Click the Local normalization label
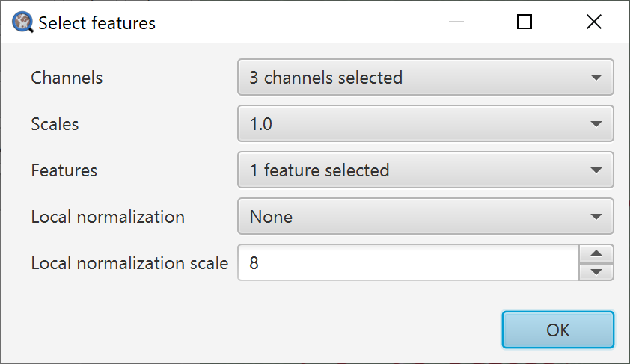The height and width of the screenshot is (364, 630). pyautogui.click(x=108, y=217)
